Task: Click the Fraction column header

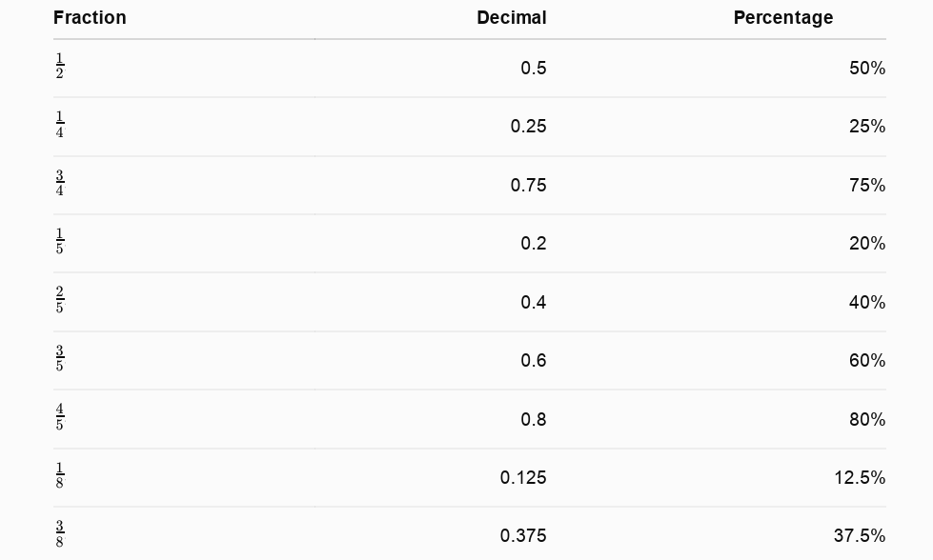Action: [90, 18]
